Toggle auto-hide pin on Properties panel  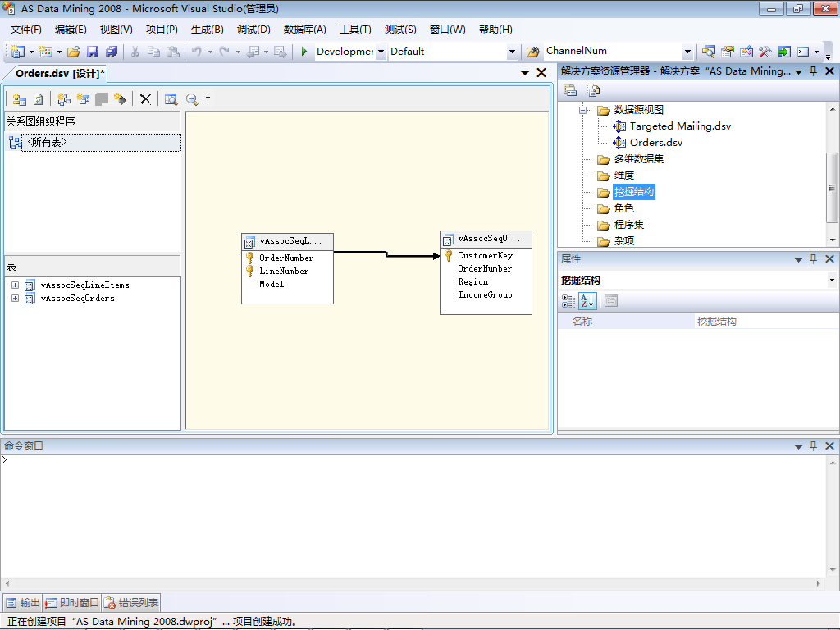[x=813, y=259]
